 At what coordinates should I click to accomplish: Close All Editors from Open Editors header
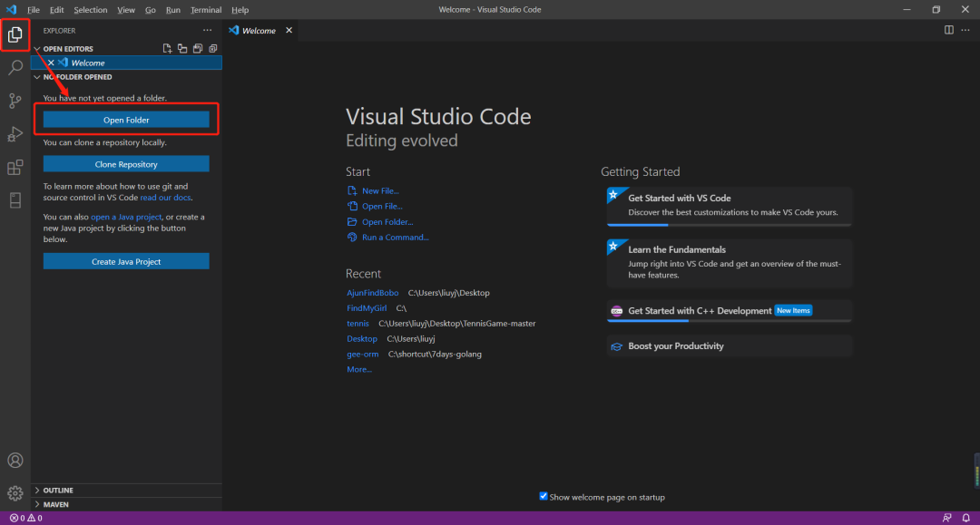[x=213, y=49]
